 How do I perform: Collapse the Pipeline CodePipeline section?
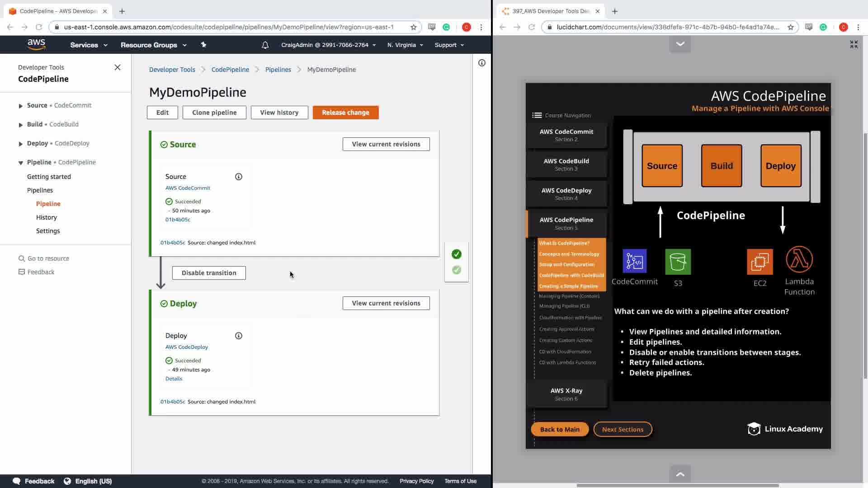(20, 163)
